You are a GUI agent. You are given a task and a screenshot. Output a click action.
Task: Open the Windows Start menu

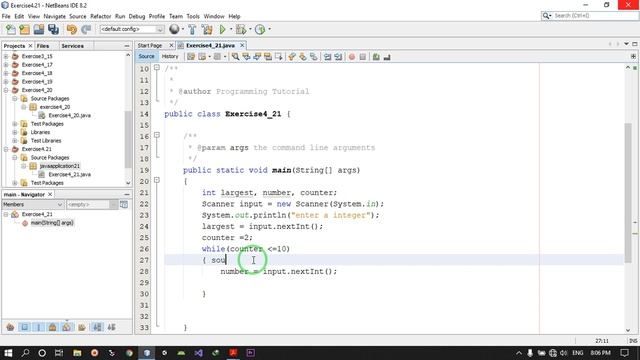(8, 353)
